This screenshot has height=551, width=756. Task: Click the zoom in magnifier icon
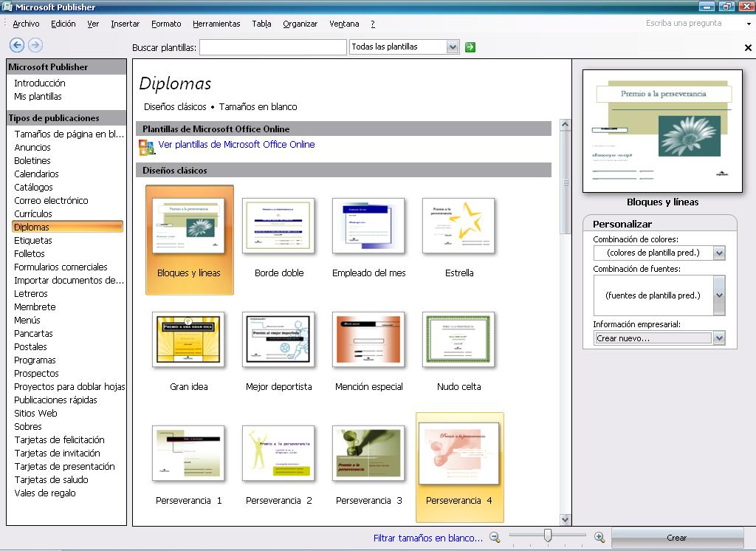point(599,538)
